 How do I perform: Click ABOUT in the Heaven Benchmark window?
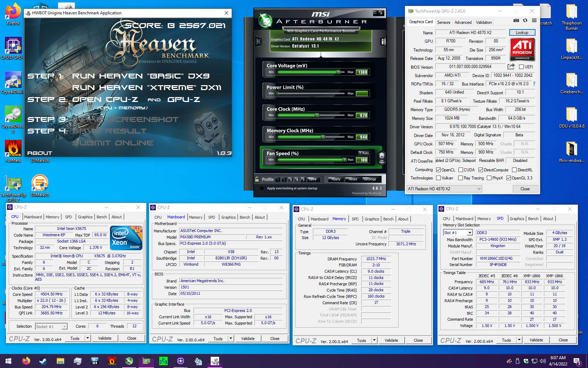point(40,153)
